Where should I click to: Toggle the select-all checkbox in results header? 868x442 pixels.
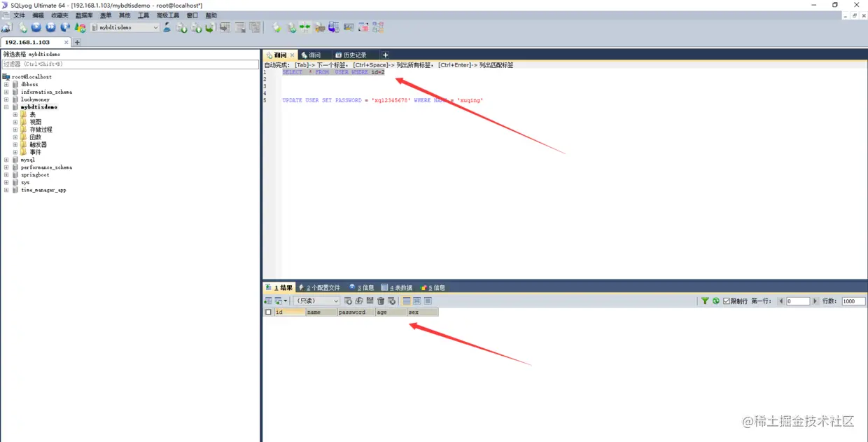268,312
